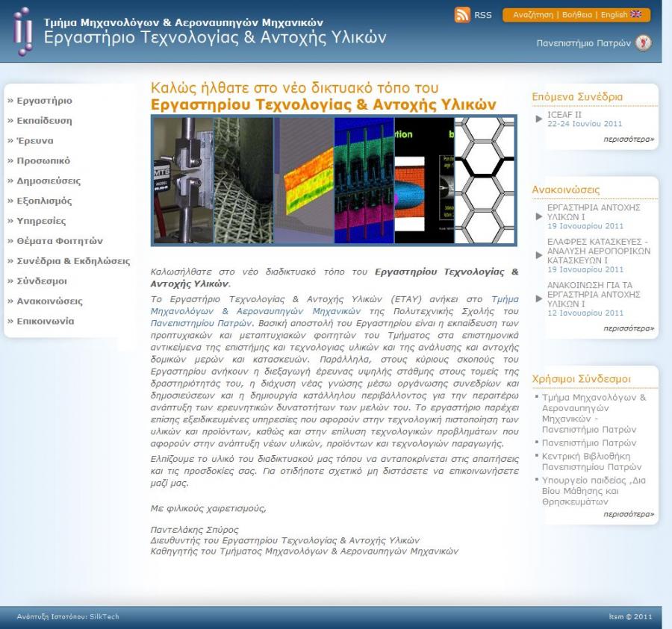This screenshot has width=672, height=629.
Task: Switch language via the UK flag icon
Action: pos(636,14)
